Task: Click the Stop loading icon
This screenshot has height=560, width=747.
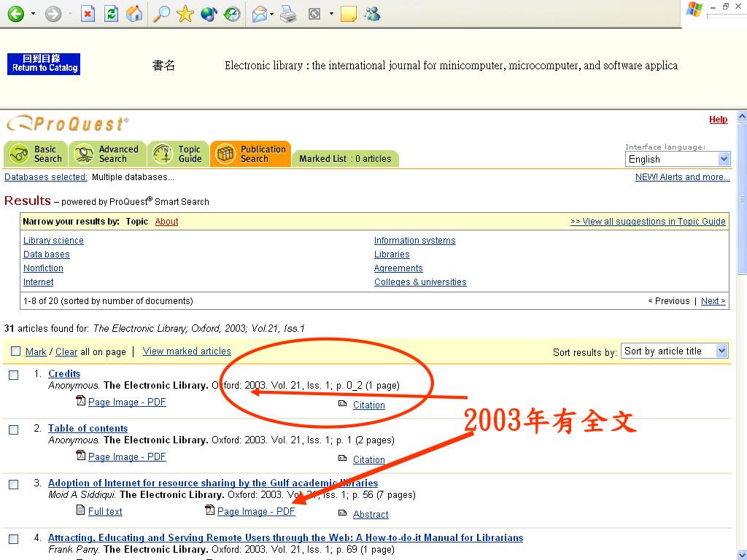Action: tap(88, 14)
